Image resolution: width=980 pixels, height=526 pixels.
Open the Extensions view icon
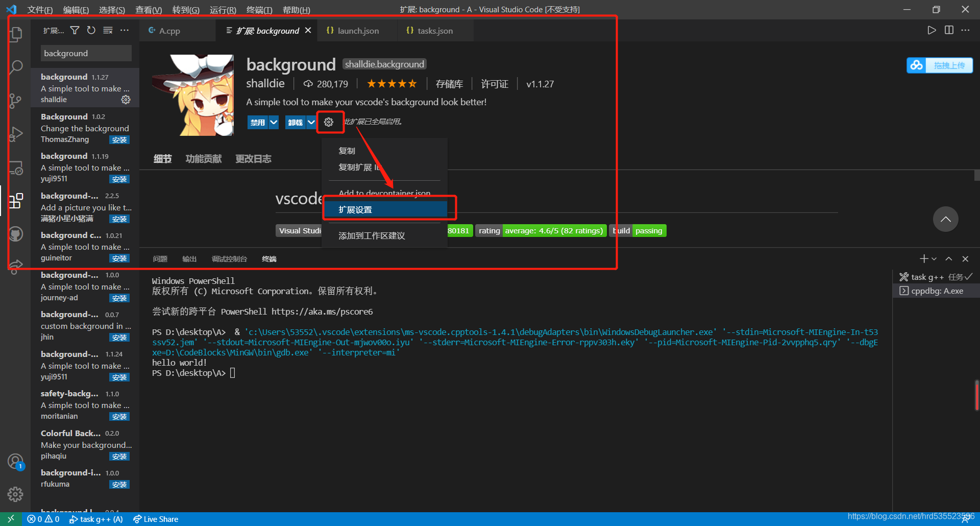tap(16, 201)
